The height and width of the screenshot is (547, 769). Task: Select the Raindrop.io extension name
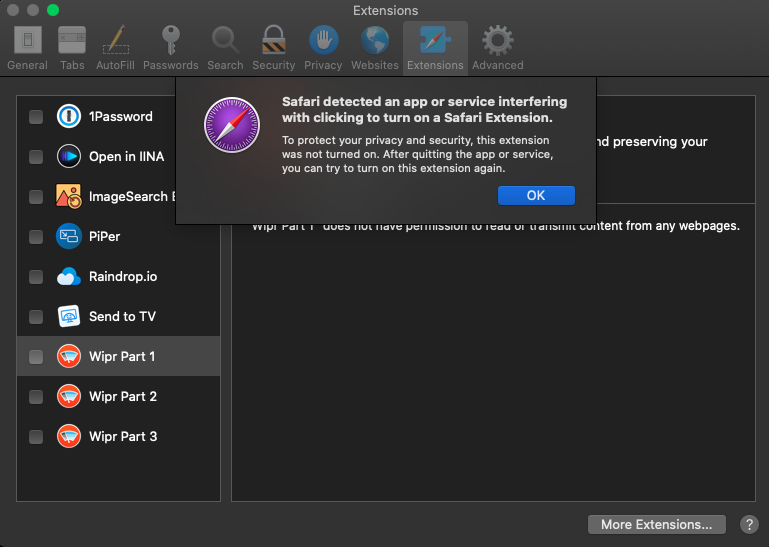click(123, 277)
